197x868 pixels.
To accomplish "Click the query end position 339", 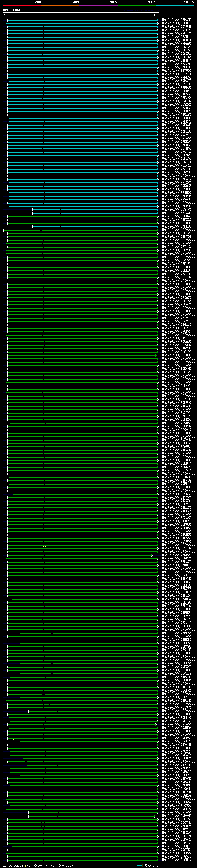I will coord(155,15).
